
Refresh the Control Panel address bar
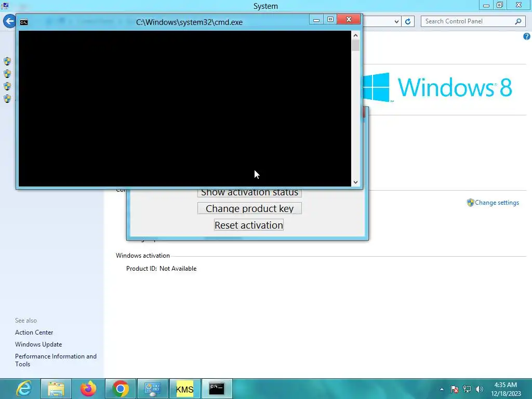(408, 21)
